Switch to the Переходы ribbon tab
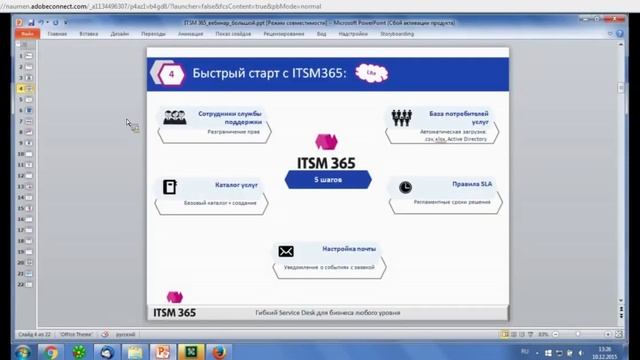Screen dimensions: 640x360 pyautogui.click(x=153, y=34)
